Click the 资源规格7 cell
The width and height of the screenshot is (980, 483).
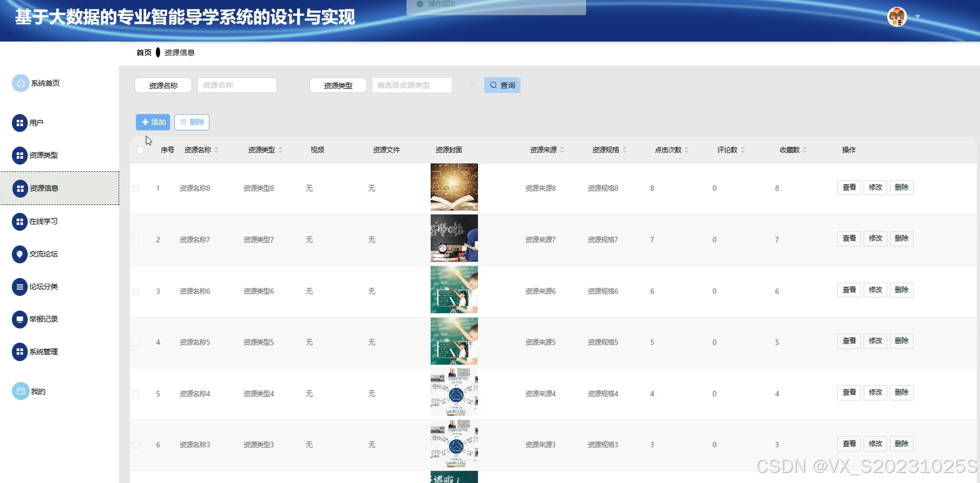tap(603, 240)
